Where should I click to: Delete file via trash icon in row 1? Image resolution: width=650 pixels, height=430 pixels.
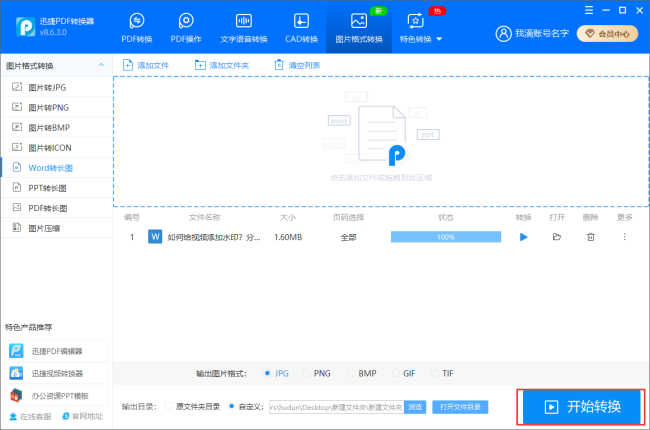click(590, 237)
